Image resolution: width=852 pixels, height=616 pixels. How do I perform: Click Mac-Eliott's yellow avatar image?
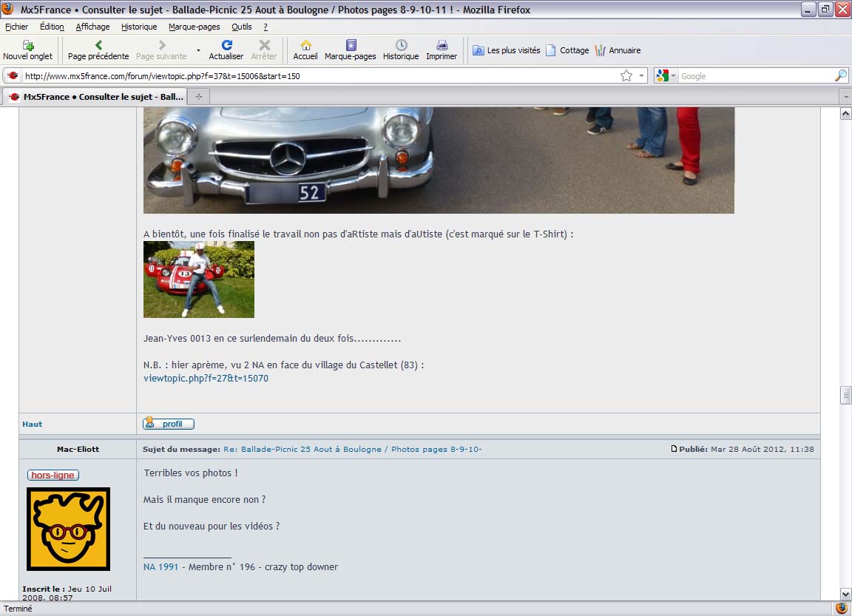pyautogui.click(x=69, y=529)
